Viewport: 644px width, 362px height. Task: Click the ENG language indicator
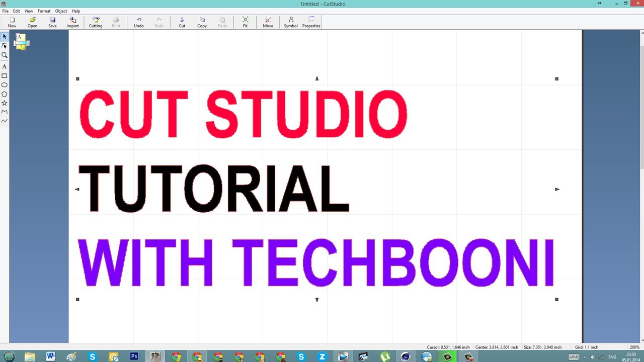coord(612,357)
